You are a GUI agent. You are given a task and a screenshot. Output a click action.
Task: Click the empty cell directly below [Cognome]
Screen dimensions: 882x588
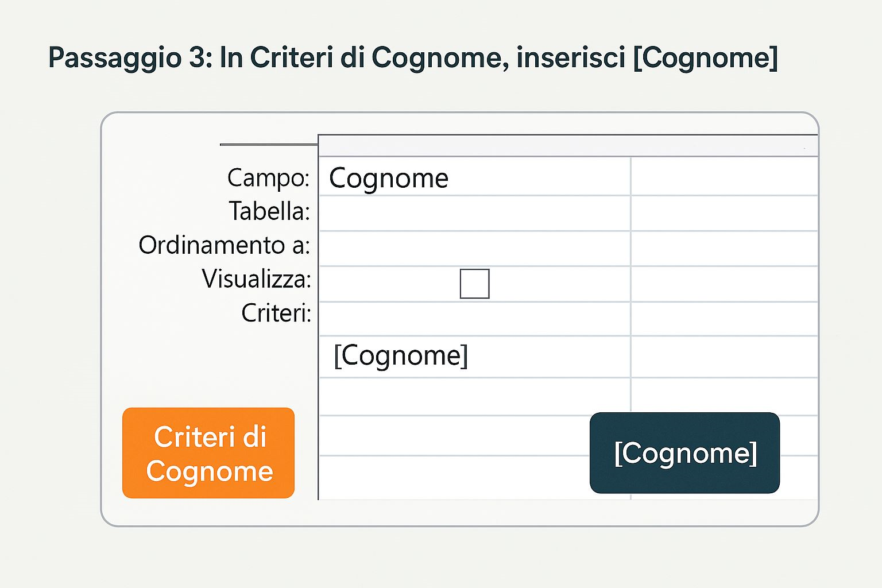[474, 396]
